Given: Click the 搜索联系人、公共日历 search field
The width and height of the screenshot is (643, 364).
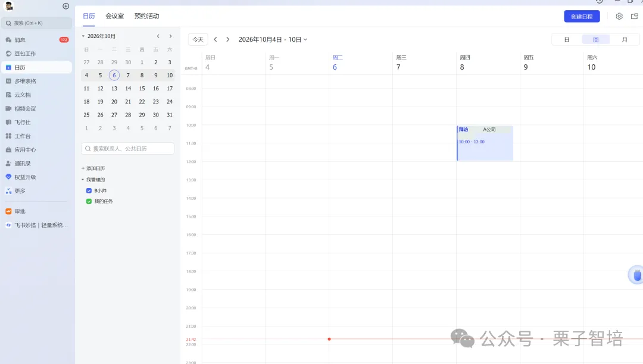Looking at the screenshot, I should [127, 149].
